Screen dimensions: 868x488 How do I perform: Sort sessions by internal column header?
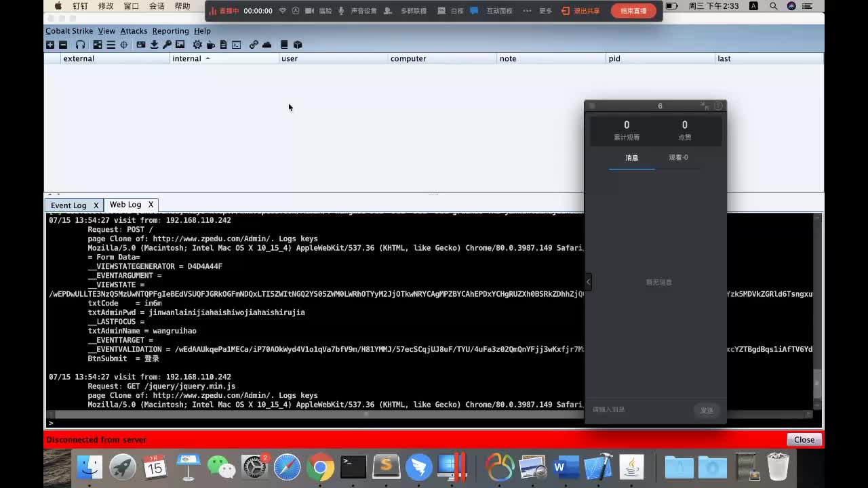pyautogui.click(x=224, y=58)
